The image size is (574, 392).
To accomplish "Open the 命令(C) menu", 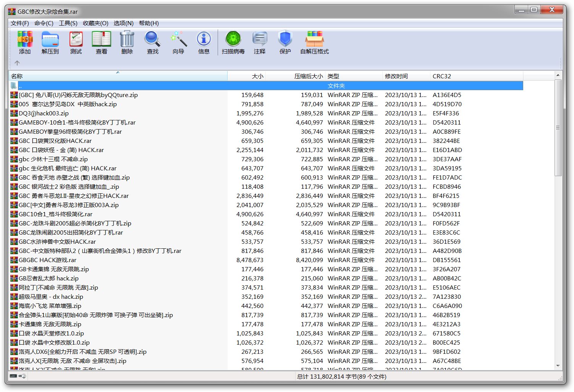I will coord(44,23).
